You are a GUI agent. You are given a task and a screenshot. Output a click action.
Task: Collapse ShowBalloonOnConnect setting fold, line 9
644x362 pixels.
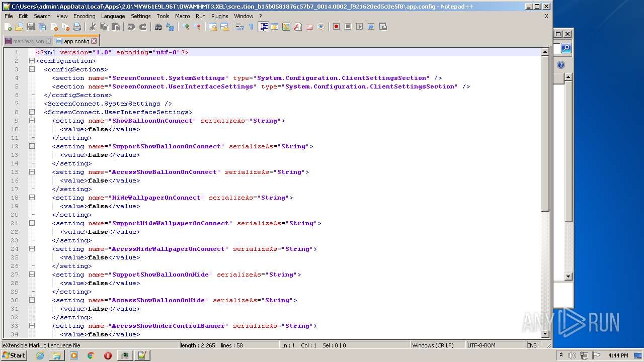[x=32, y=121]
